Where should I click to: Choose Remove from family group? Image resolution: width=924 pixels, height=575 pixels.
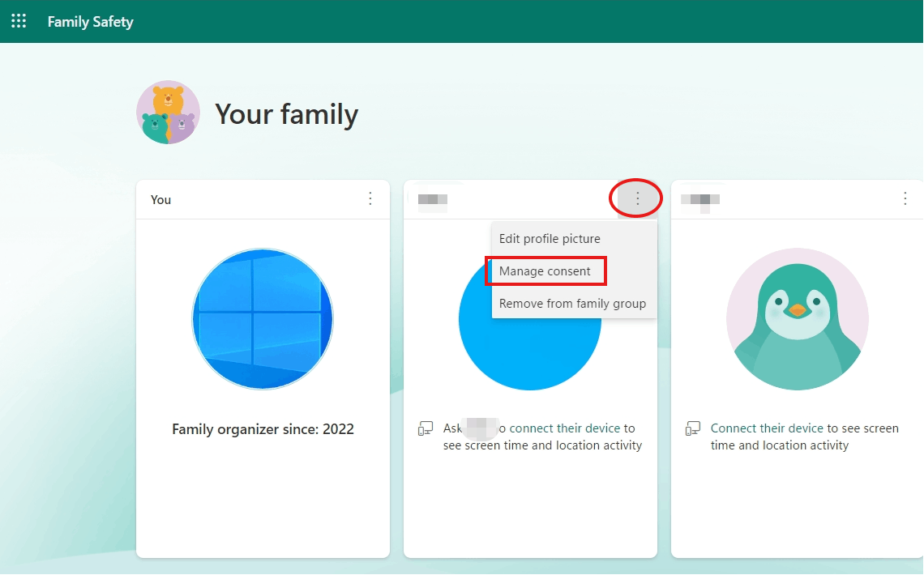(575, 304)
